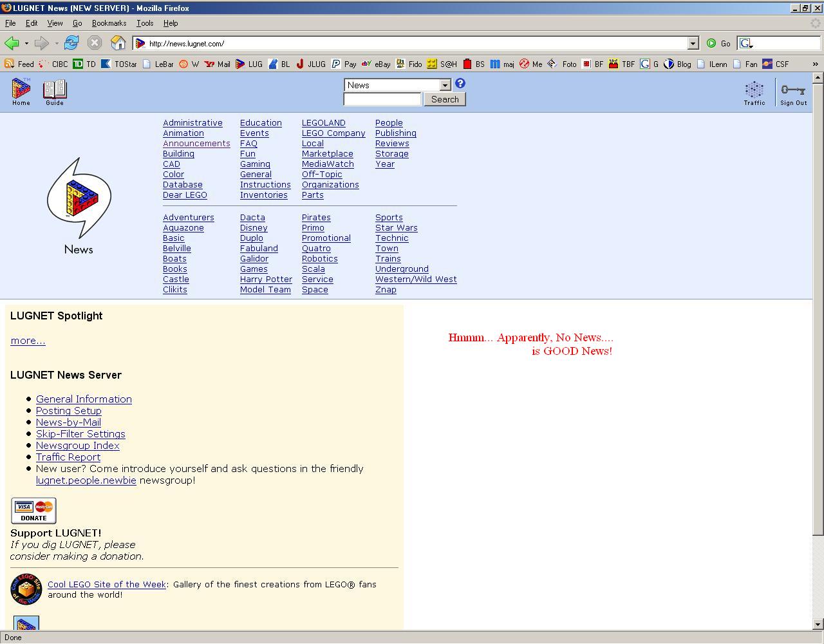The height and width of the screenshot is (644, 824).
Task: Open Cool LEGO Site of the Week link
Action: (107, 585)
